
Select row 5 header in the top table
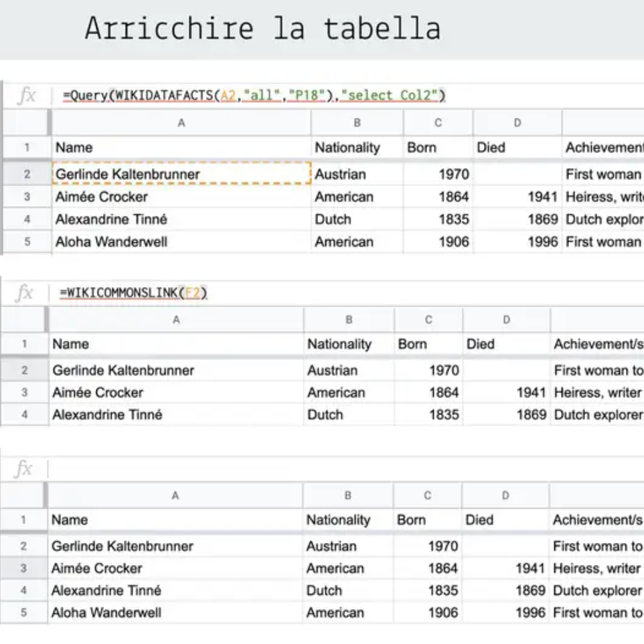27,242
